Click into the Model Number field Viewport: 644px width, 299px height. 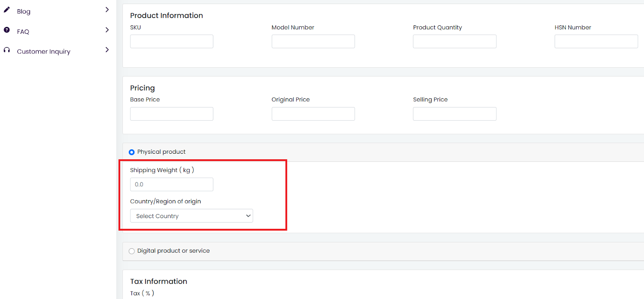click(313, 41)
